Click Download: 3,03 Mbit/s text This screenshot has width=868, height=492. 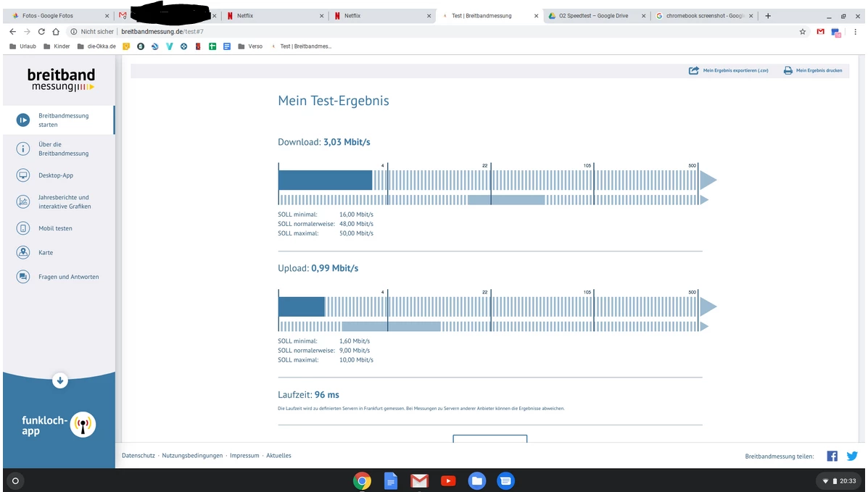(324, 142)
